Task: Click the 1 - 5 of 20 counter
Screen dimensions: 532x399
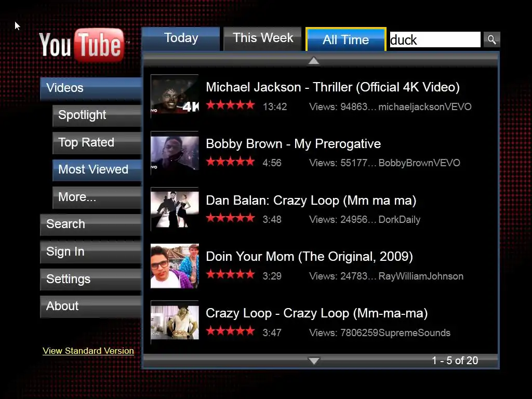Action: click(455, 361)
